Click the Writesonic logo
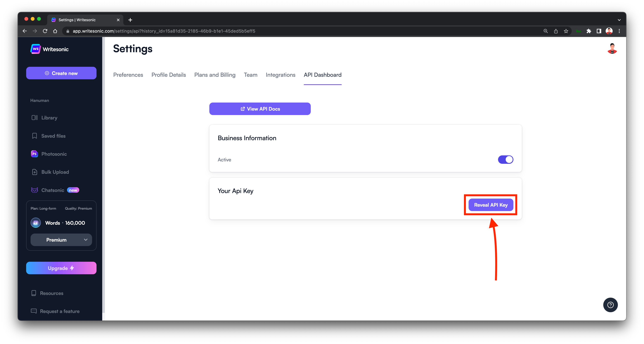This screenshot has width=644, height=344. tap(35, 49)
